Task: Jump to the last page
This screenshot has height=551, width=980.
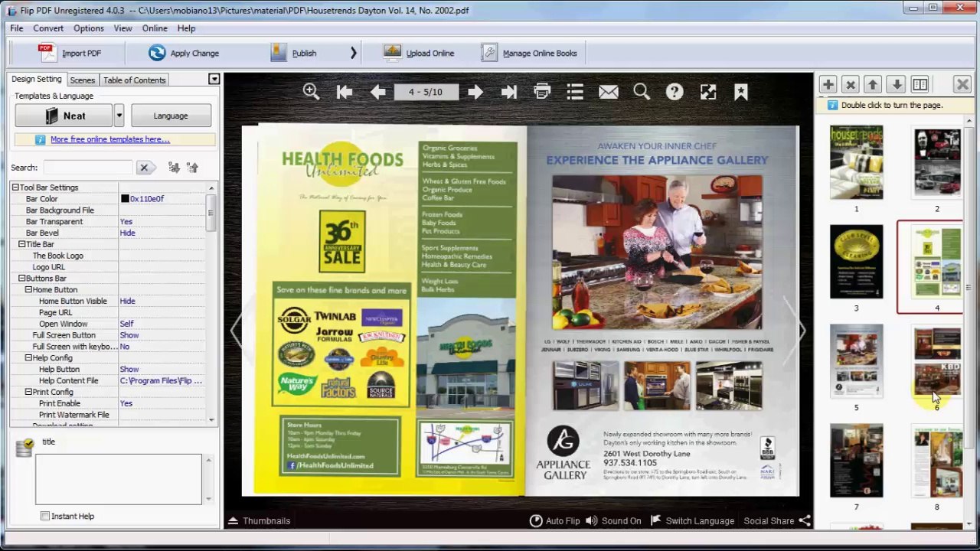Action: click(x=508, y=92)
